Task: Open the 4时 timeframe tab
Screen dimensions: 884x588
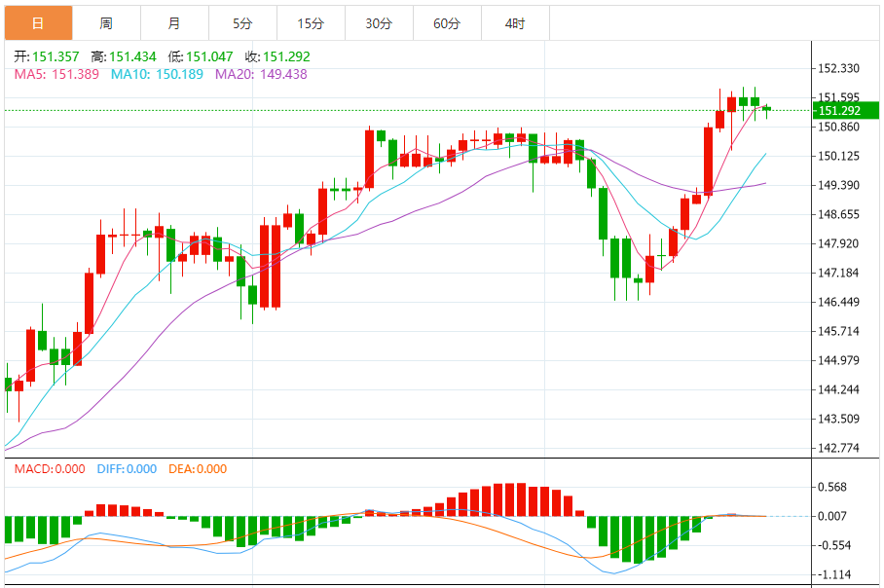Action: [515, 23]
